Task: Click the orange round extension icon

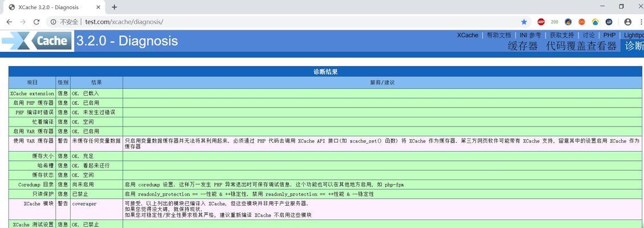Action: tap(581, 22)
